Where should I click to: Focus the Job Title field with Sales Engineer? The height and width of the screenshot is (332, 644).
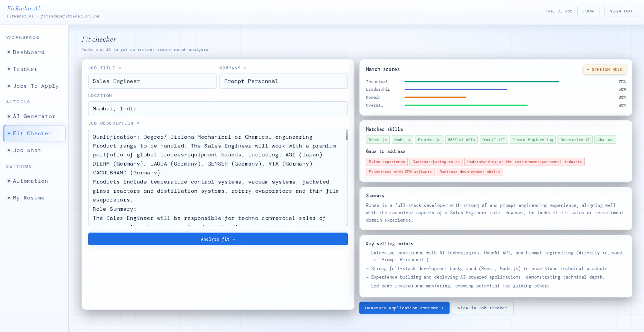point(152,81)
